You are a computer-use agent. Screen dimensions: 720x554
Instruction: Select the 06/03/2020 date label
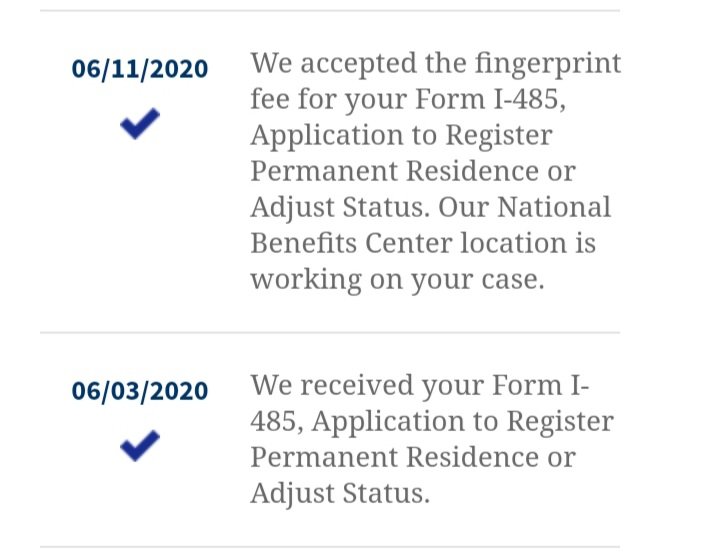pos(140,391)
